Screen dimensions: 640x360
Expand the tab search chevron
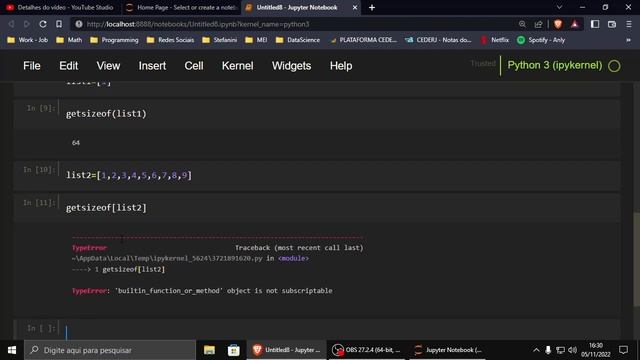point(559,7)
